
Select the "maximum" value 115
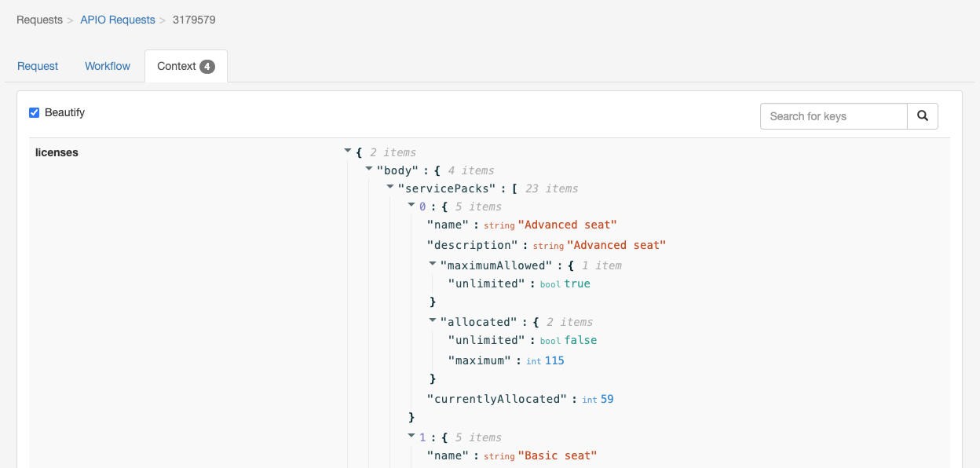(554, 360)
